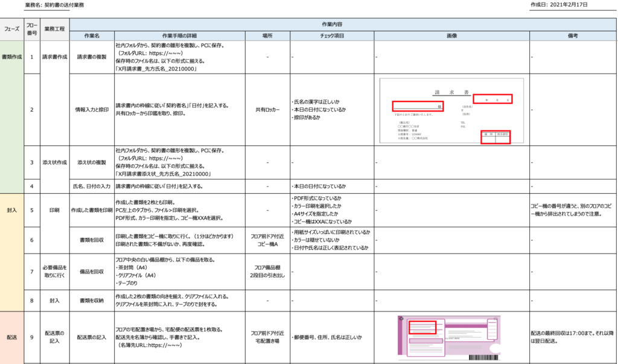Select the 配送 phase cell

coord(12,338)
